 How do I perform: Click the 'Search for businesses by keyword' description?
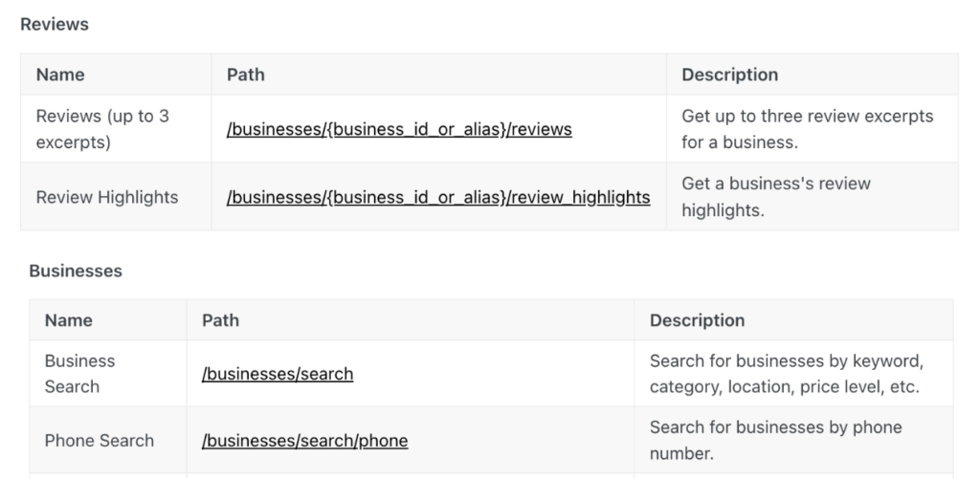[x=787, y=374]
